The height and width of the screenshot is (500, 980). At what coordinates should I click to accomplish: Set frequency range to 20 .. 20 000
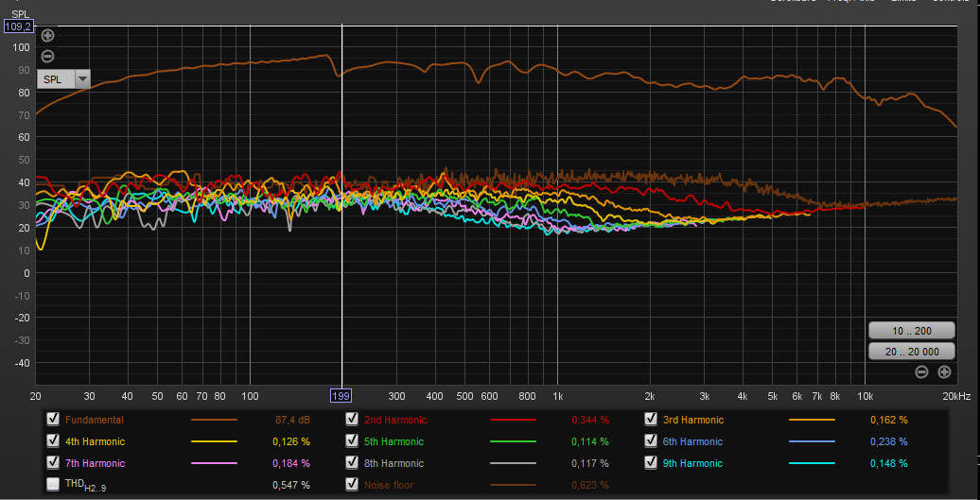coord(912,352)
